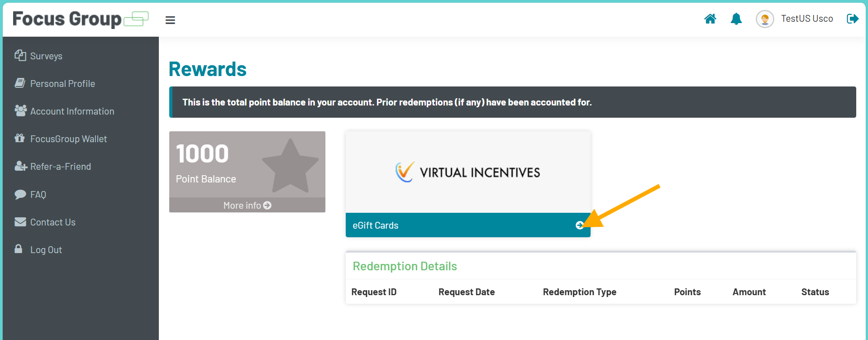Click the FAQ speech bubble icon
The width and height of the screenshot is (868, 340).
[x=20, y=194]
